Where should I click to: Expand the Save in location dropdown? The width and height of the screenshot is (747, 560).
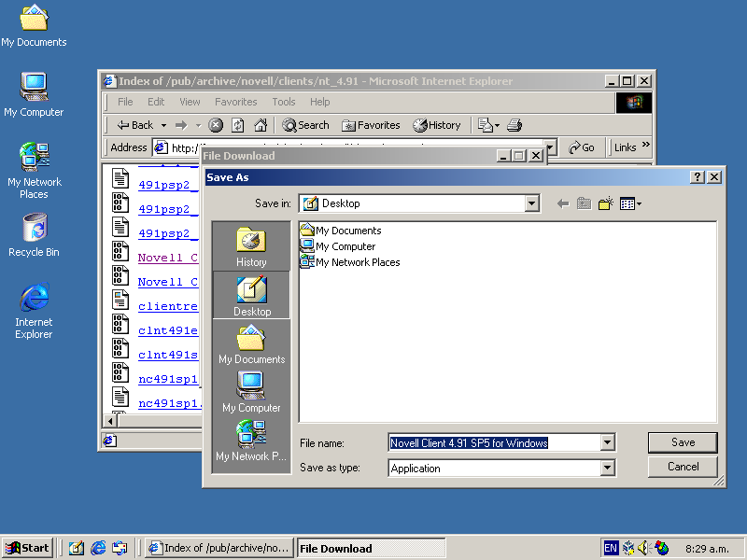[x=531, y=203]
